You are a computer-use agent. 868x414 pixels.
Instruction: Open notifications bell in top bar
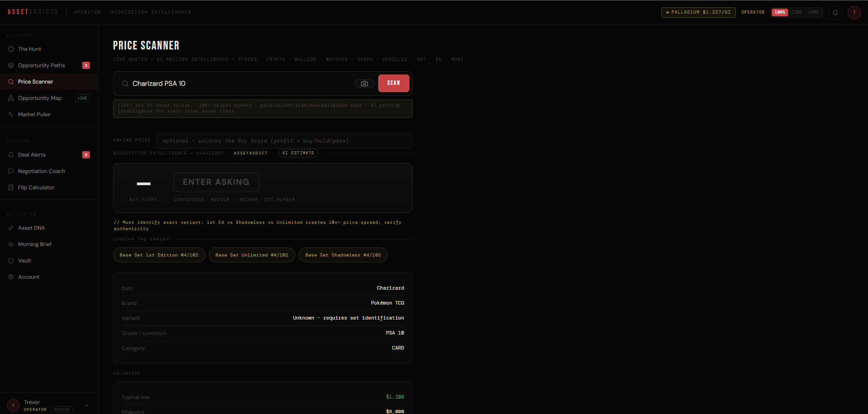(x=835, y=12)
